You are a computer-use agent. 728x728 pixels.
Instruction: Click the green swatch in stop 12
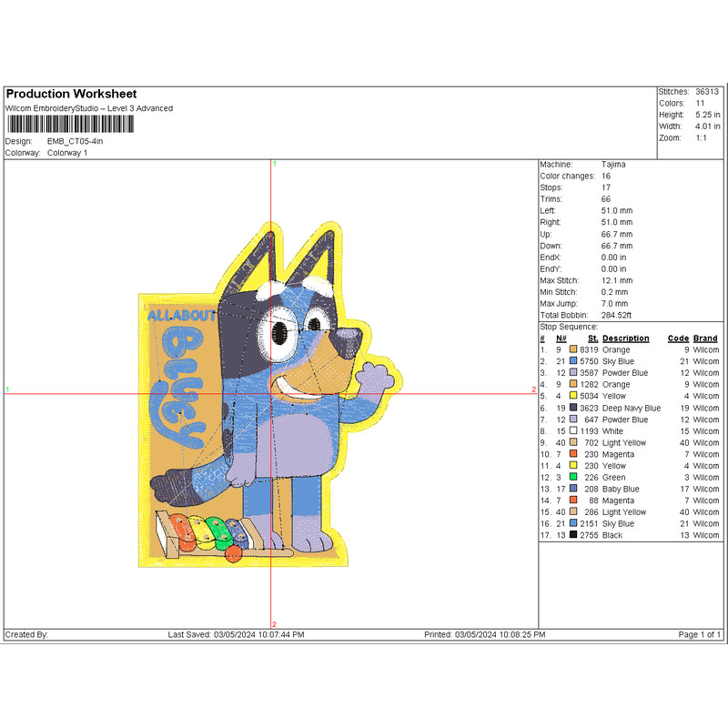573,478
